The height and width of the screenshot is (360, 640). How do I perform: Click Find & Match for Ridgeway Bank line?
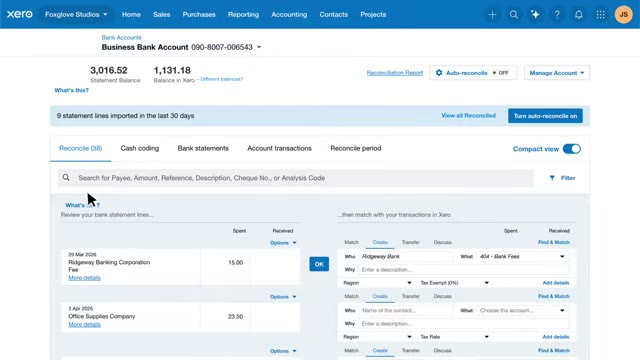[554, 242]
